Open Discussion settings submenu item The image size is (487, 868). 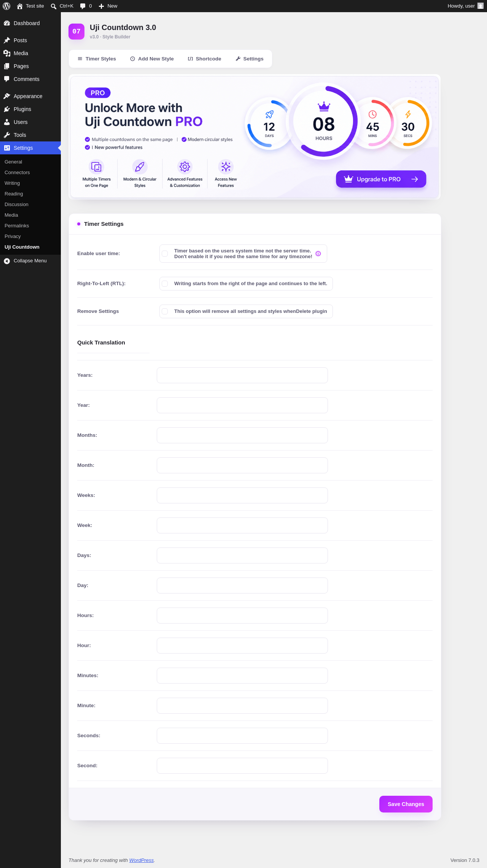16,205
